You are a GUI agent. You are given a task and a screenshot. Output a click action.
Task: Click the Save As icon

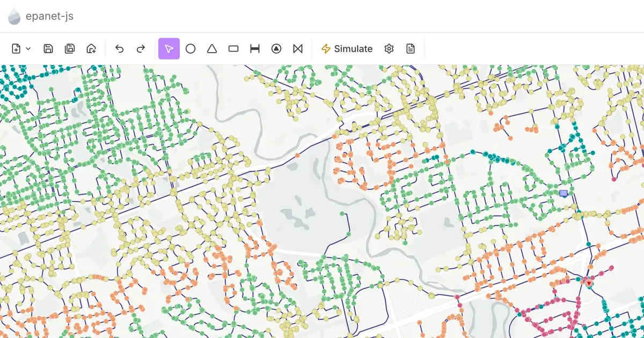click(70, 49)
